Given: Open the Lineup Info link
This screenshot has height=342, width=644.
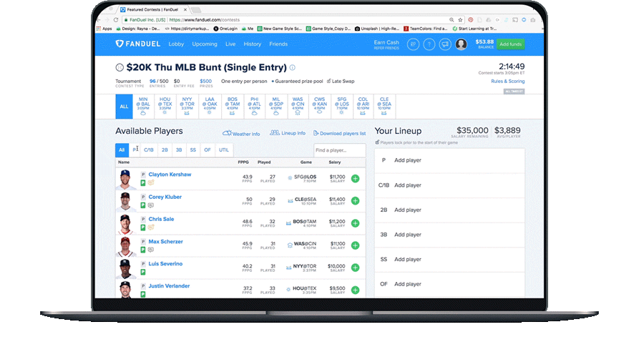Looking at the screenshot, I should tap(288, 133).
